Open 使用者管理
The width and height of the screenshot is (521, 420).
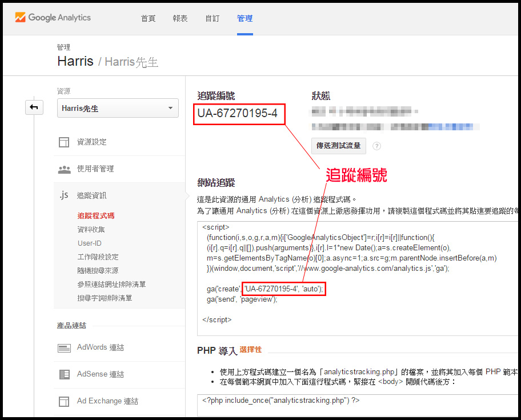[95, 169]
